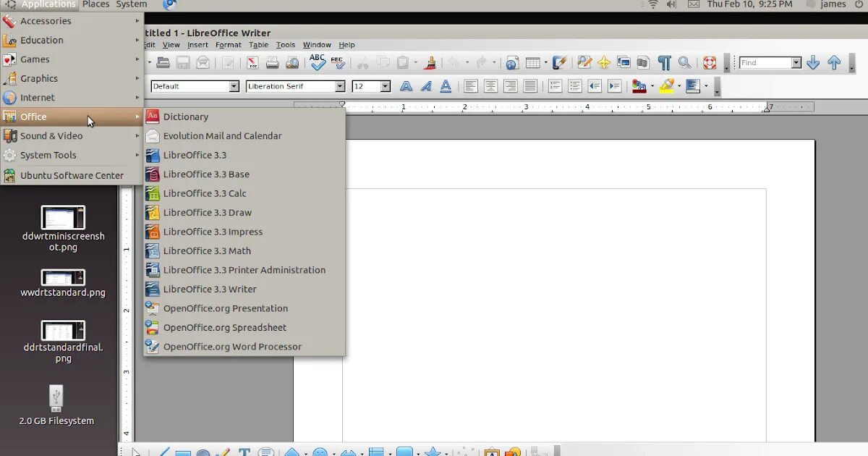Open Background Color dropdown arrow
Screen dimensions: 868x456
(x=706, y=86)
